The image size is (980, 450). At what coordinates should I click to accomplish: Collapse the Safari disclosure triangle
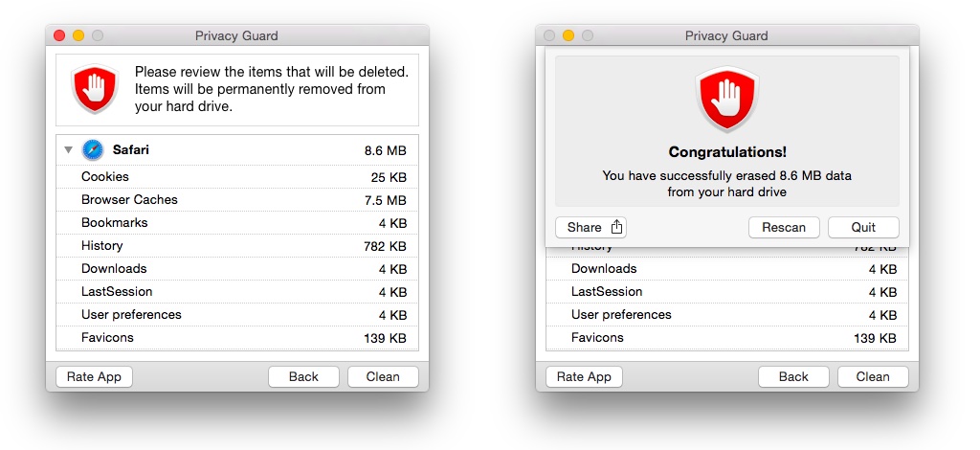click(x=68, y=150)
